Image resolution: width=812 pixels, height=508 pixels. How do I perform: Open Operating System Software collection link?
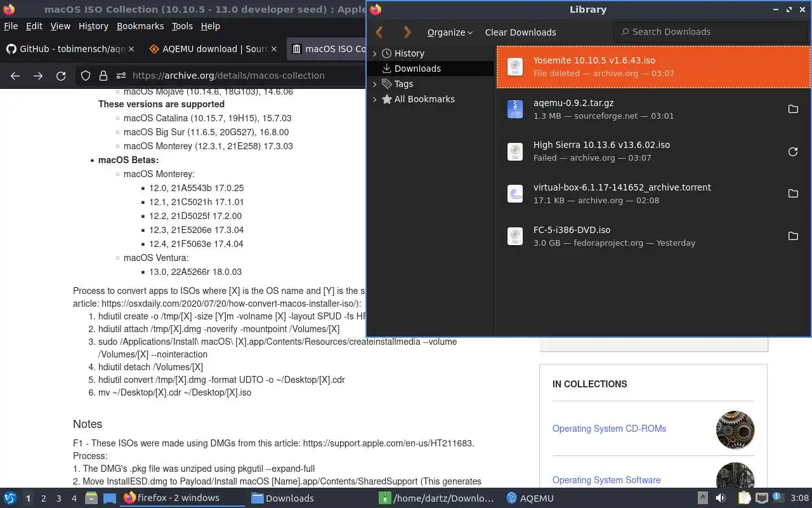click(x=606, y=480)
